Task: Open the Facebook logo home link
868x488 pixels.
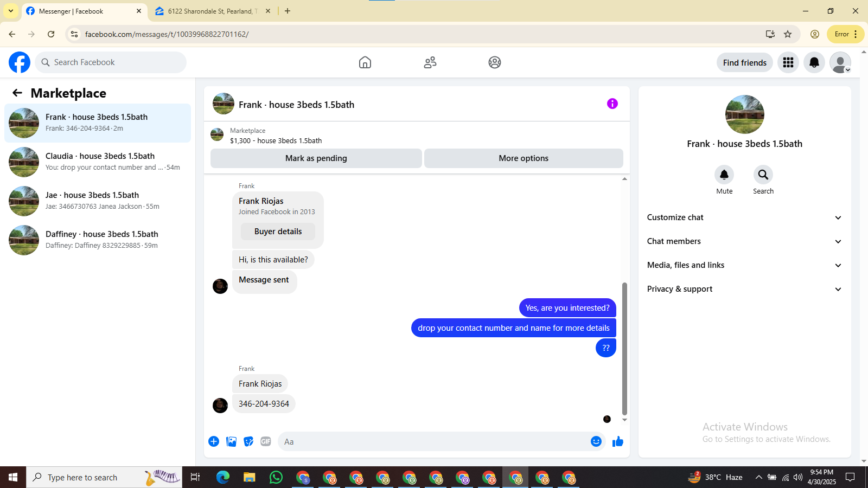Action: coord(20,62)
